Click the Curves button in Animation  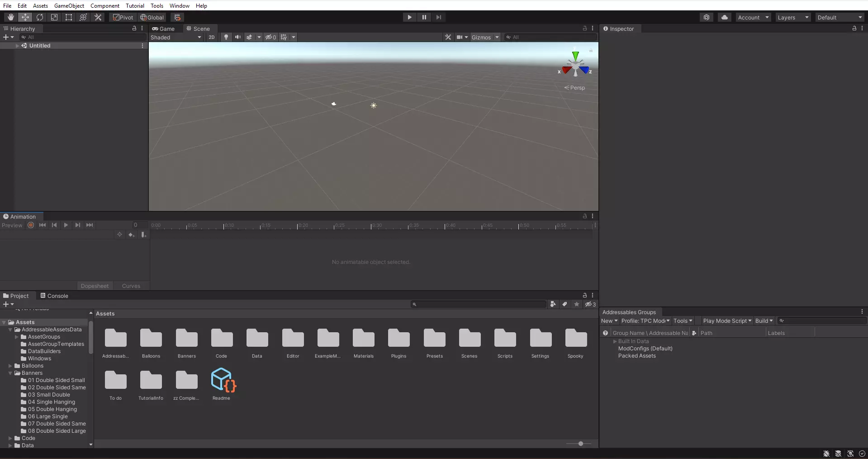(x=131, y=286)
